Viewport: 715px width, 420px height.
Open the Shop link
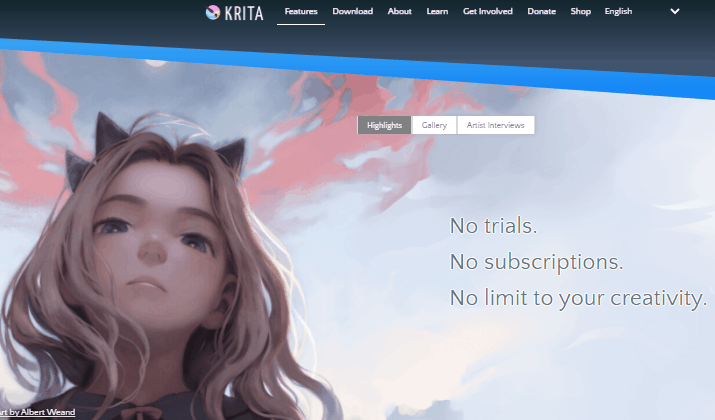point(580,11)
